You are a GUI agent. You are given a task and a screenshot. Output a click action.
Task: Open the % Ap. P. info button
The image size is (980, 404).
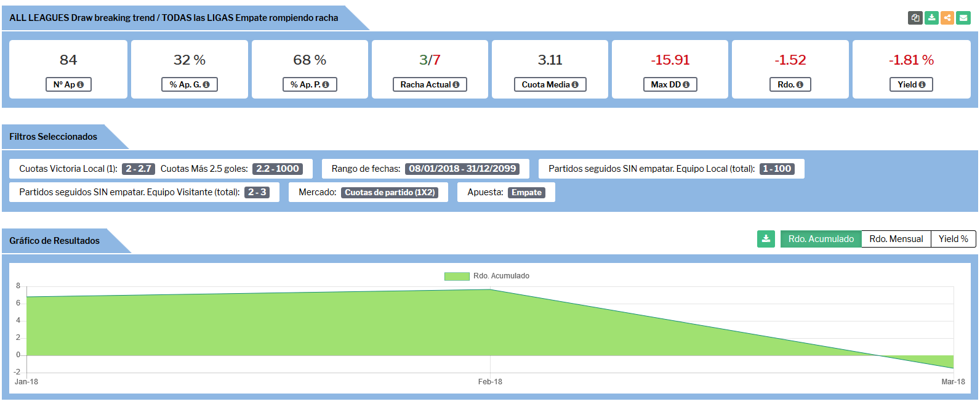310,84
